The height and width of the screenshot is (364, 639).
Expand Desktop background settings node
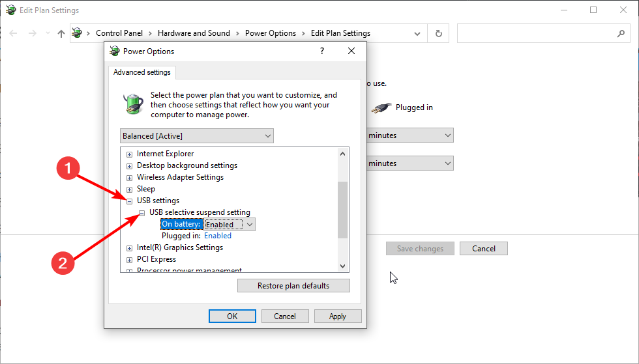129,166
